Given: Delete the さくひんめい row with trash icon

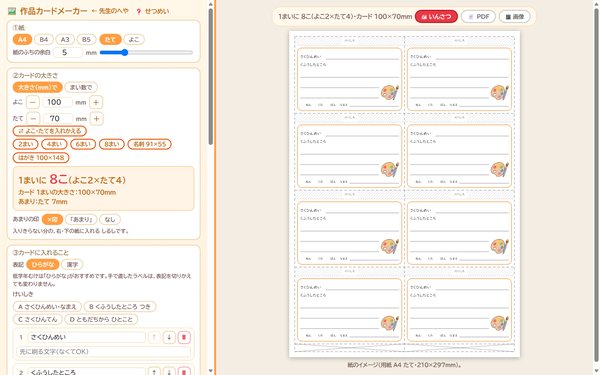Looking at the screenshot, I should pos(184,337).
